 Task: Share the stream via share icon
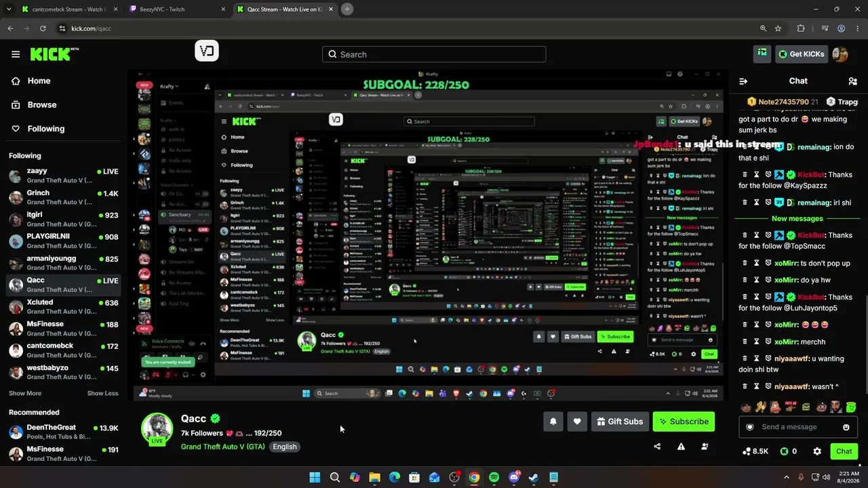(x=657, y=447)
